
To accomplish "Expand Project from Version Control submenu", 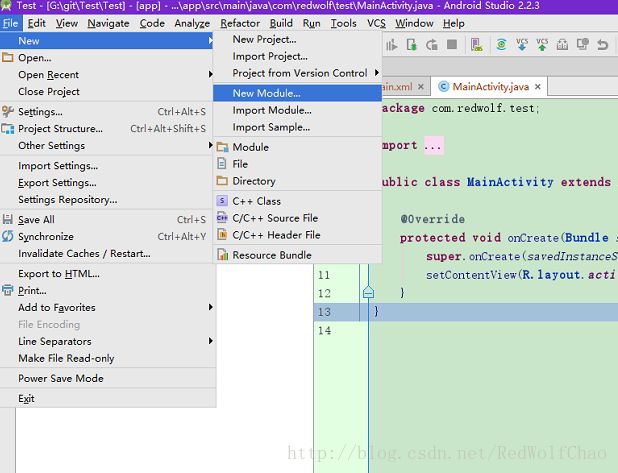I will (x=377, y=73).
